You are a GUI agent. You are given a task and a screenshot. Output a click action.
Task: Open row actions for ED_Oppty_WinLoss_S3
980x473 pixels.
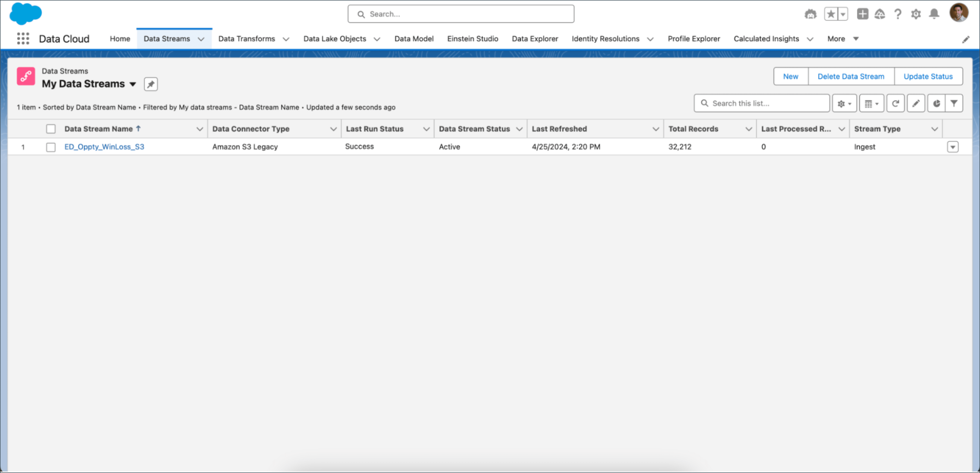952,147
